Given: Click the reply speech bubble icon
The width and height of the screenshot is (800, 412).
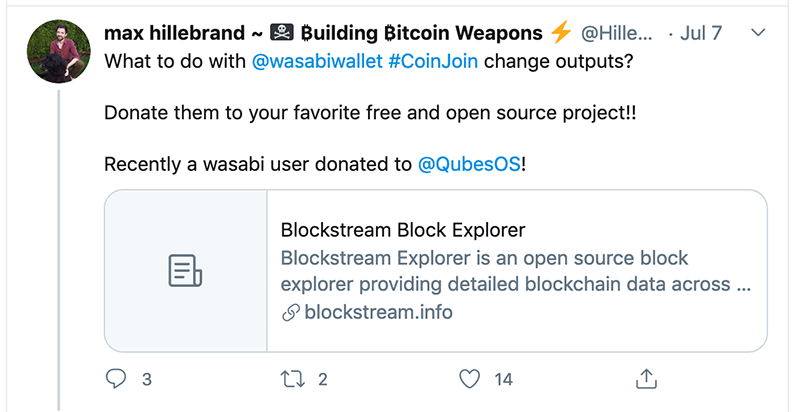Looking at the screenshot, I should pyautogui.click(x=116, y=379).
